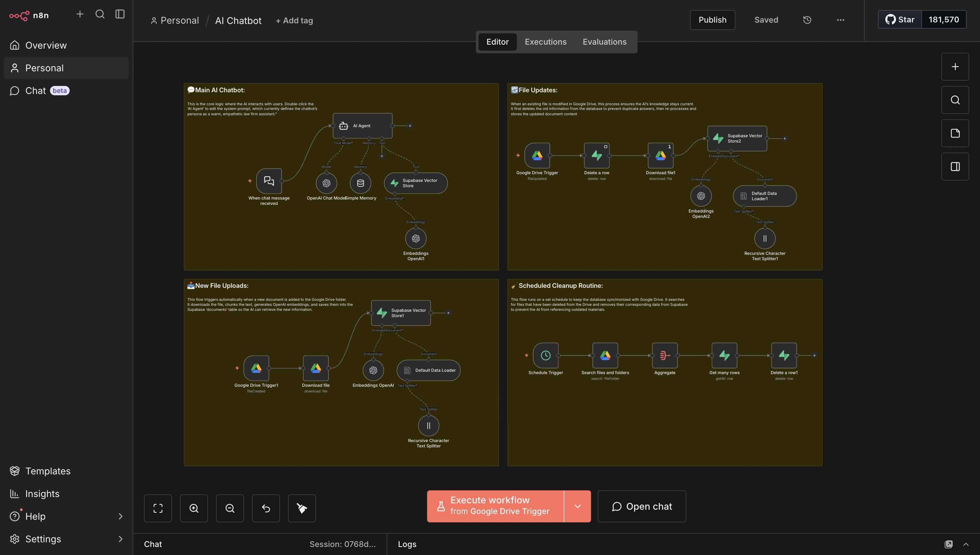980x555 pixels.
Task: Click the Schedule Trigger node
Action: [546, 355]
